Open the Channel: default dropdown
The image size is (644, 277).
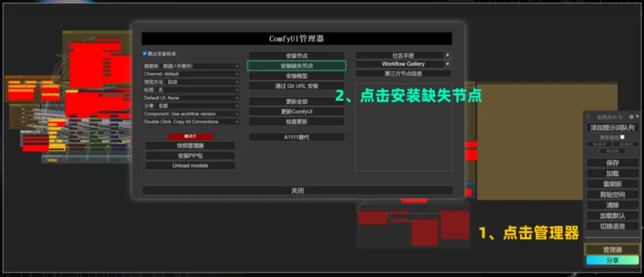[191, 74]
